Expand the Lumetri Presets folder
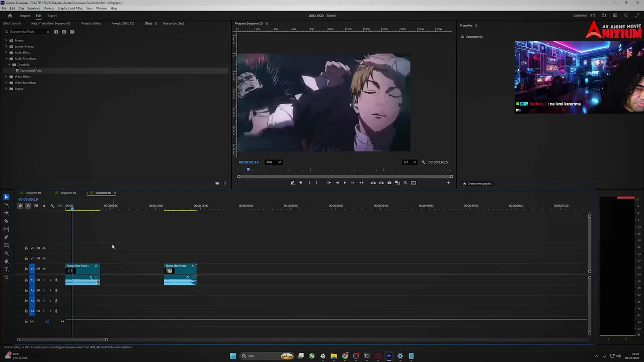 coord(6,46)
